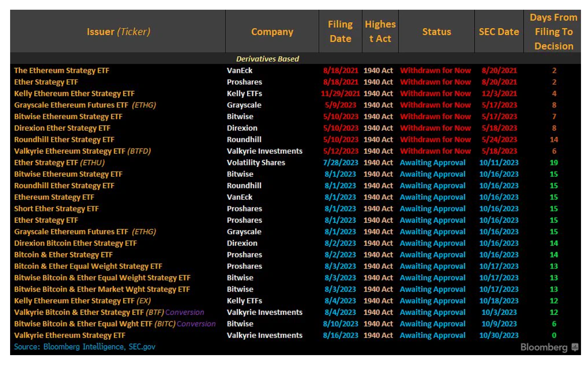Click days value 14 in Roundhill row
The height and width of the screenshot is (366, 588).
click(x=554, y=139)
